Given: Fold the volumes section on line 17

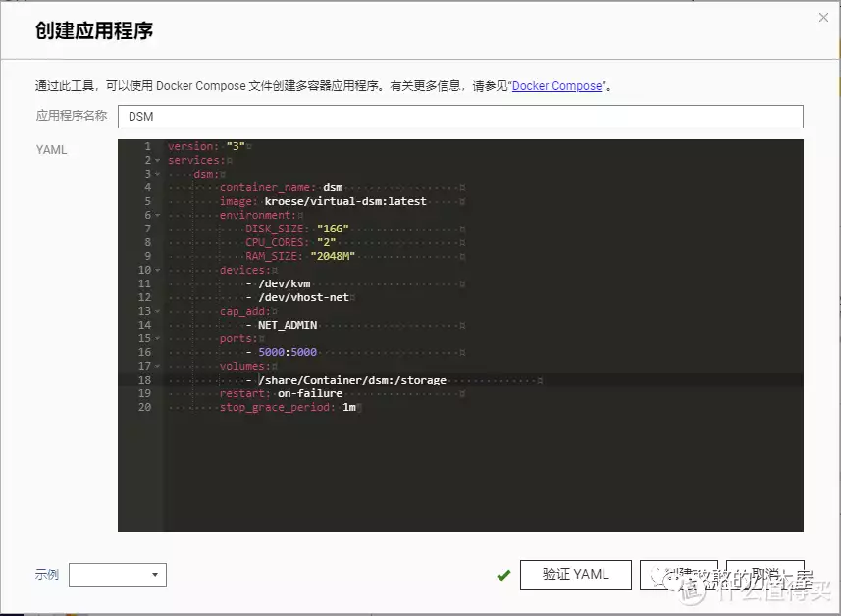Looking at the screenshot, I should 158,366.
